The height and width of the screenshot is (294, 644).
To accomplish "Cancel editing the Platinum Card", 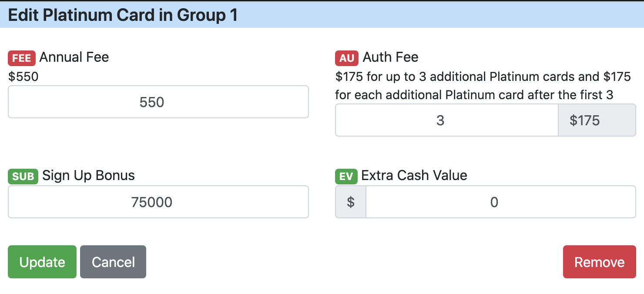I will click(113, 262).
